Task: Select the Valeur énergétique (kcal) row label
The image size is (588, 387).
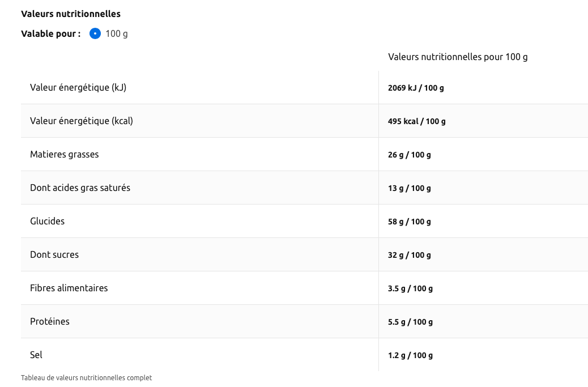Action: point(82,121)
